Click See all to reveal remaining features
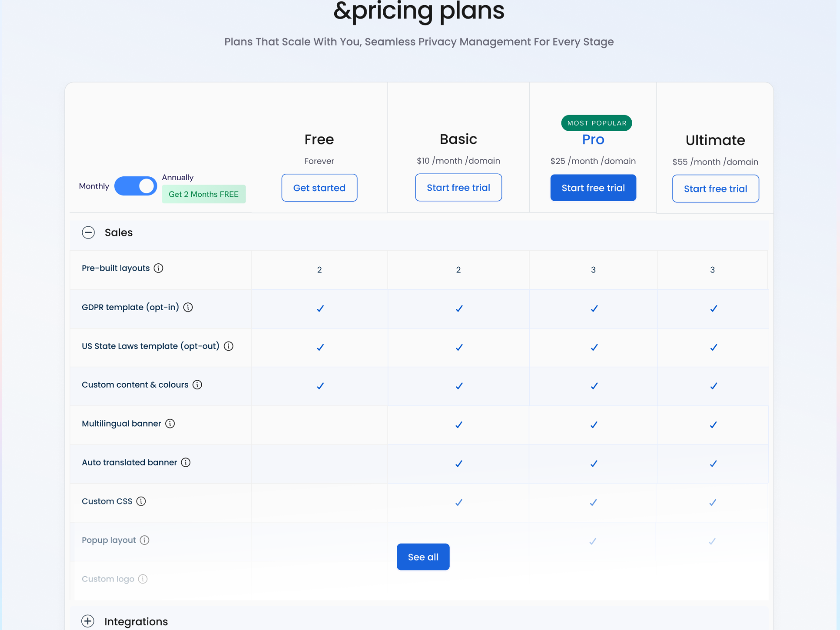 423,556
